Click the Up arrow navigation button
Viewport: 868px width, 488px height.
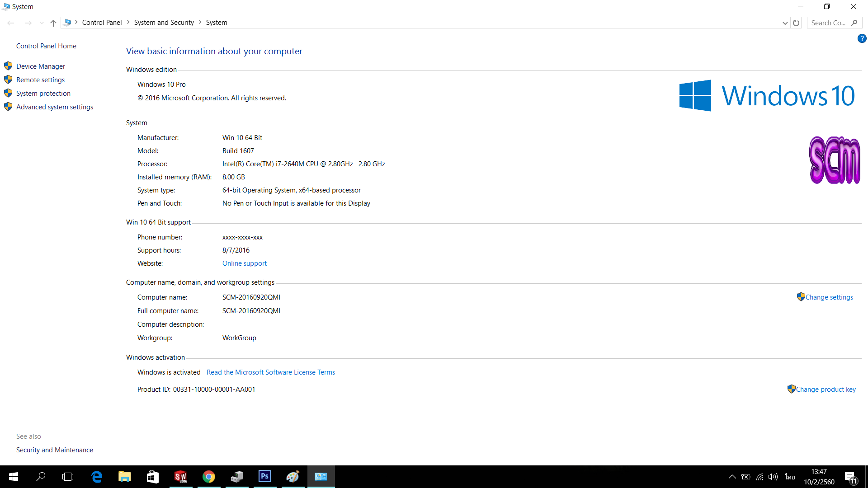click(53, 23)
